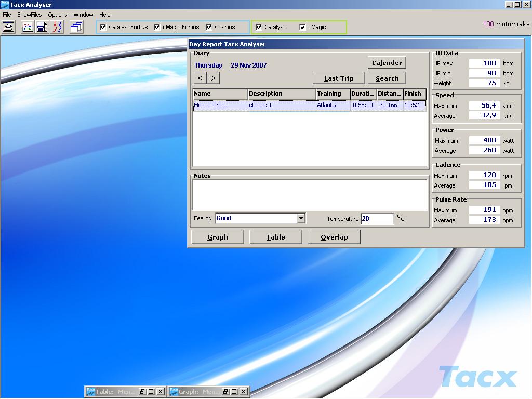Go to next day with right arrow

pyautogui.click(x=213, y=78)
